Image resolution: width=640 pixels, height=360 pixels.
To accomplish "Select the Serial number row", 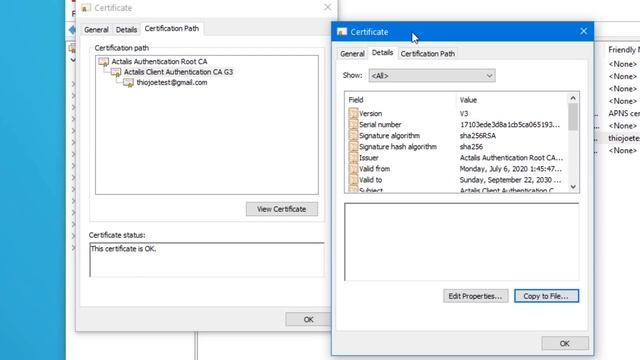I will pyautogui.click(x=457, y=124).
